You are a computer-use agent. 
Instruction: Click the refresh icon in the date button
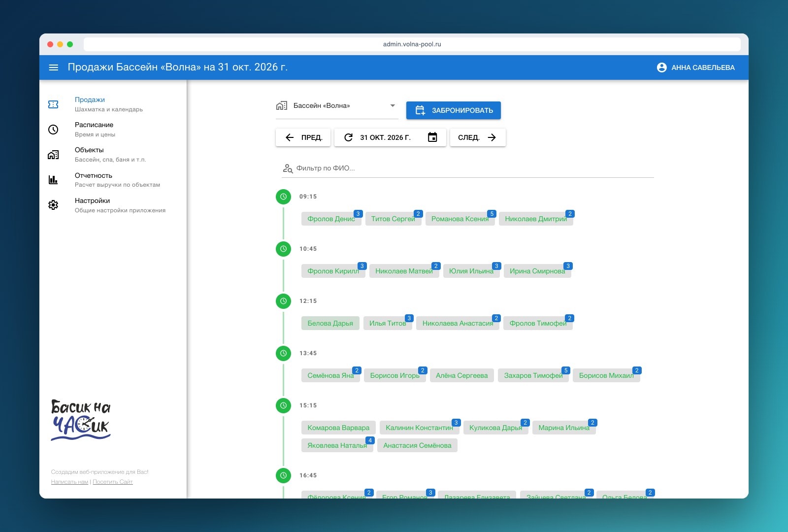click(348, 137)
